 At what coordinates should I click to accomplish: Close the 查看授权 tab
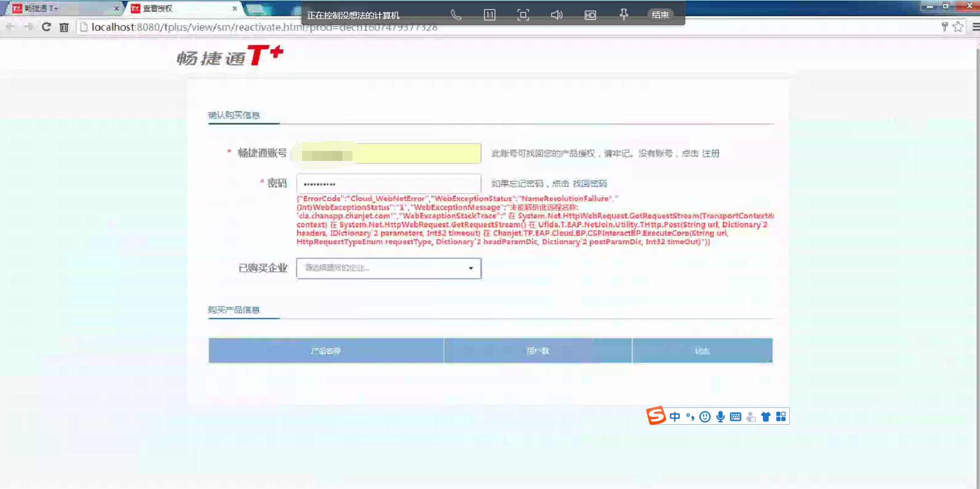235,8
